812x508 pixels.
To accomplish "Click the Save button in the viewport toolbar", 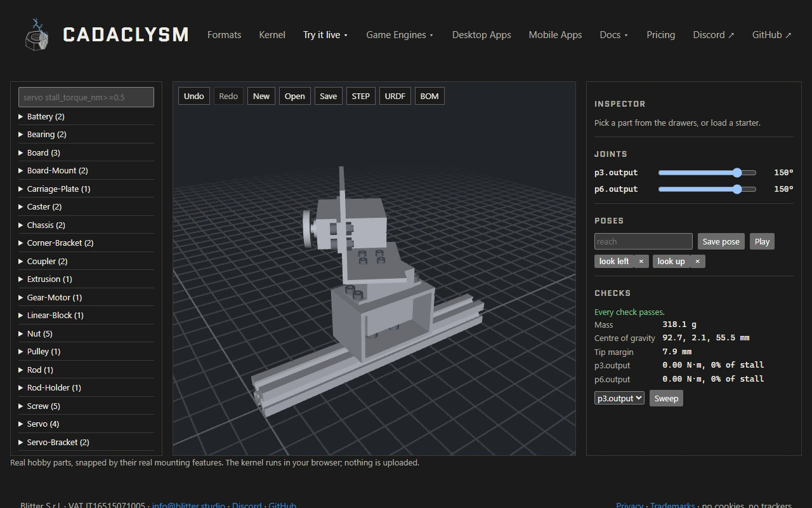I will [329, 96].
